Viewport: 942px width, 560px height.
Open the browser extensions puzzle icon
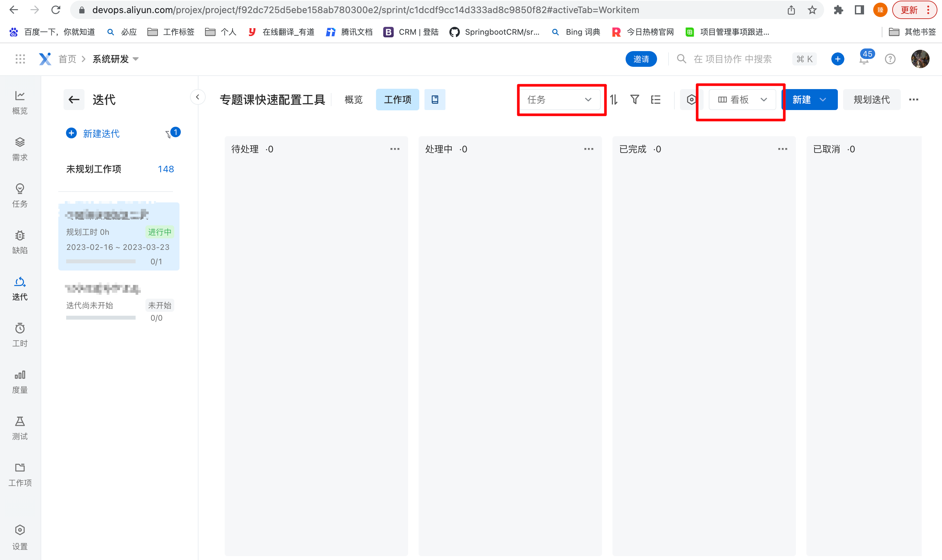tap(838, 10)
